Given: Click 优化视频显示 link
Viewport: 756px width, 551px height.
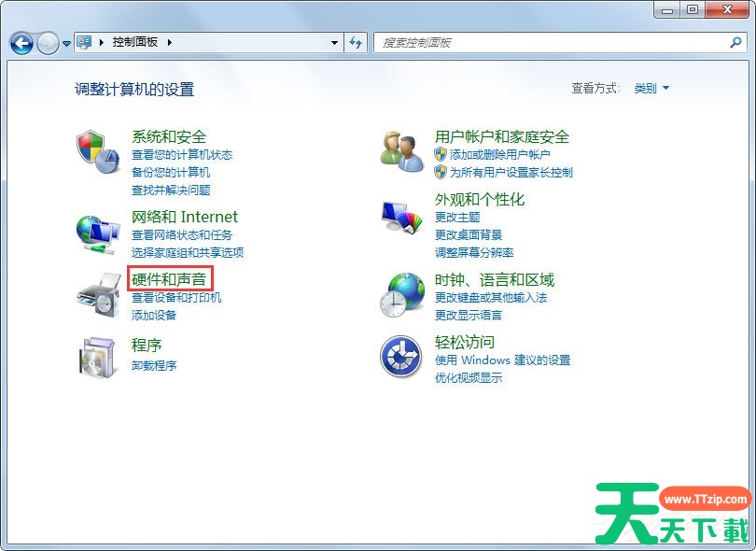Looking at the screenshot, I should pyautogui.click(x=469, y=378).
